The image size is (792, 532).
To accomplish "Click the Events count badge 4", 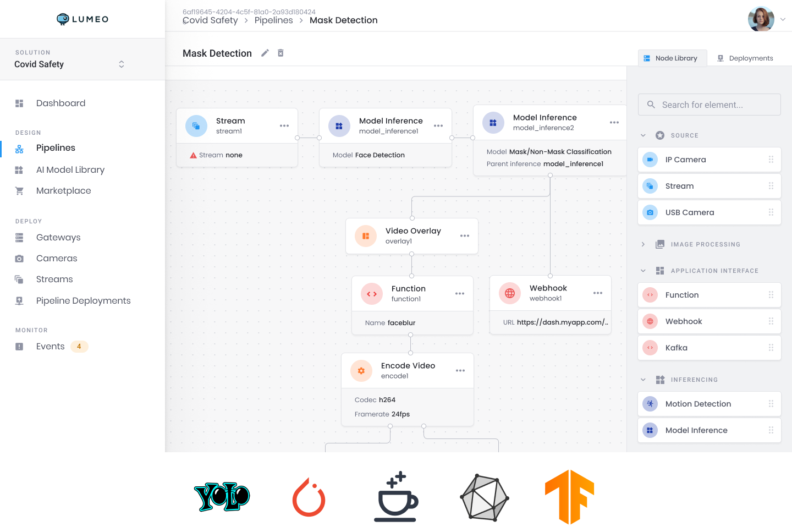I will 79,347.
